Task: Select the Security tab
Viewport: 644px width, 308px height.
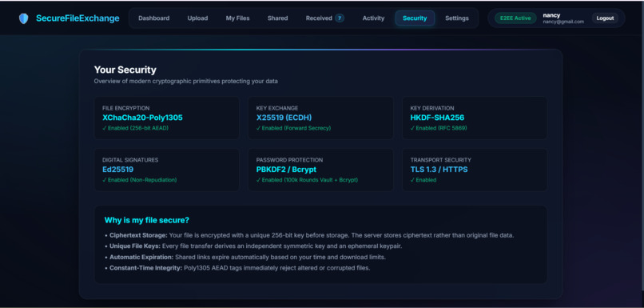Action: point(415,18)
